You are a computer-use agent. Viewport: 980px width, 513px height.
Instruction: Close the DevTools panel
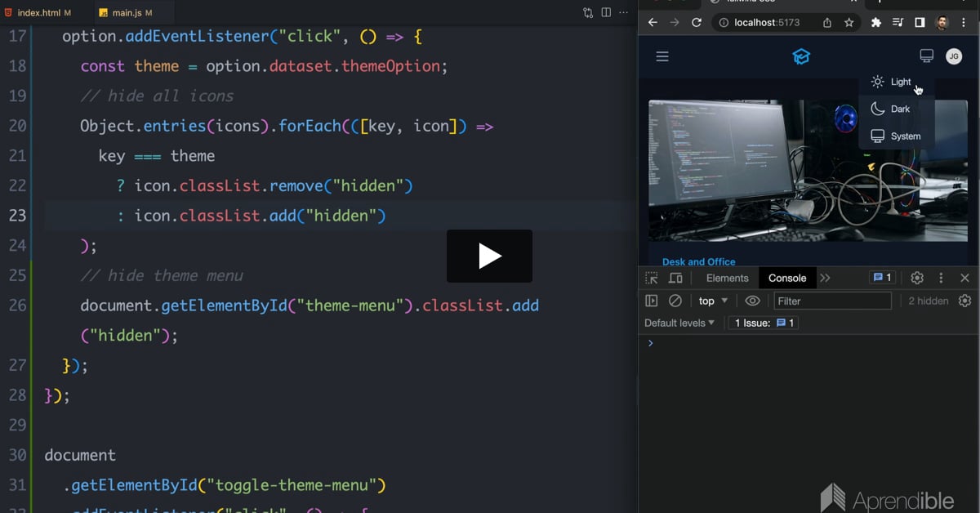pyautogui.click(x=964, y=278)
